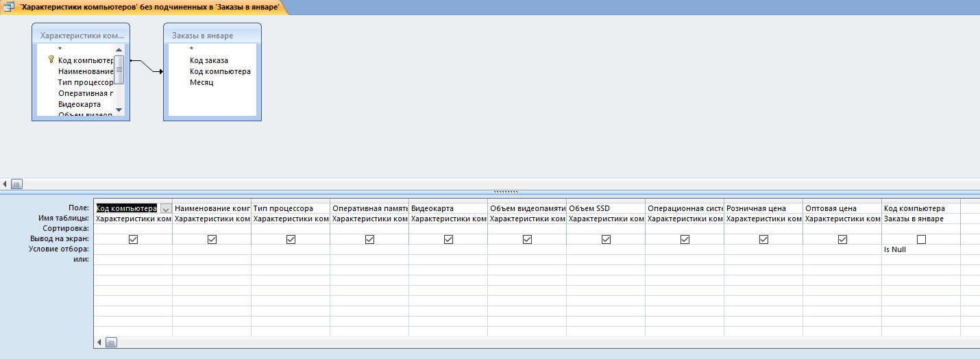980x359 pixels.
Task: Click the query icon in the tab header
Action: (10, 7)
